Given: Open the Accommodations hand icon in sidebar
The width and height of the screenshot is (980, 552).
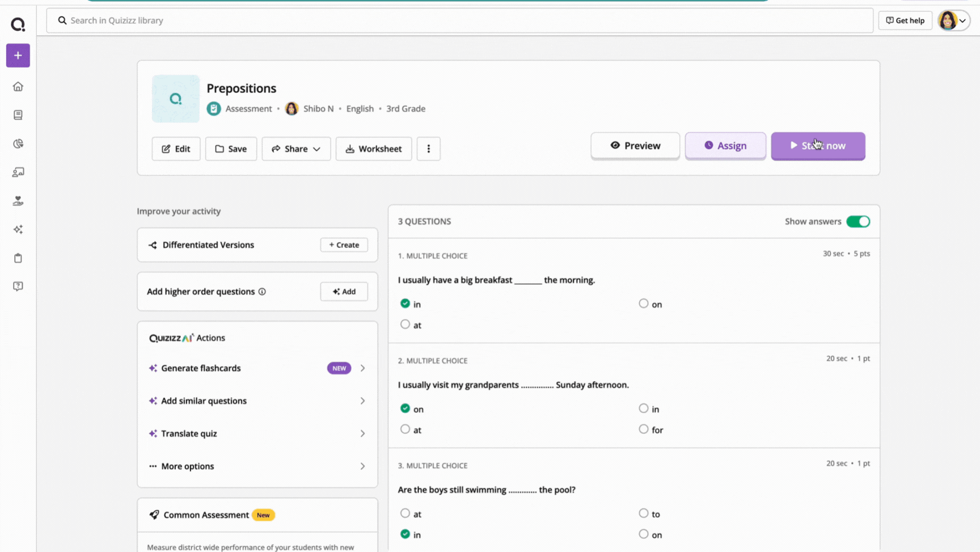Looking at the screenshot, I should [18, 201].
